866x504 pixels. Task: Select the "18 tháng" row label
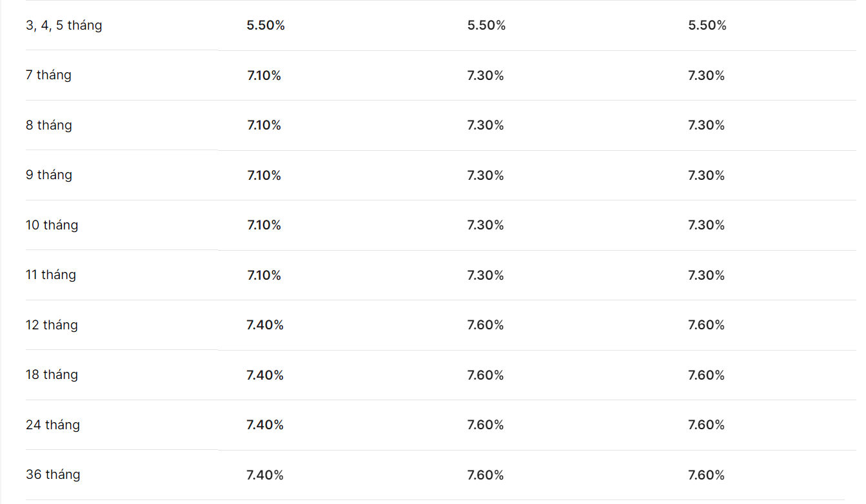[52, 375]
